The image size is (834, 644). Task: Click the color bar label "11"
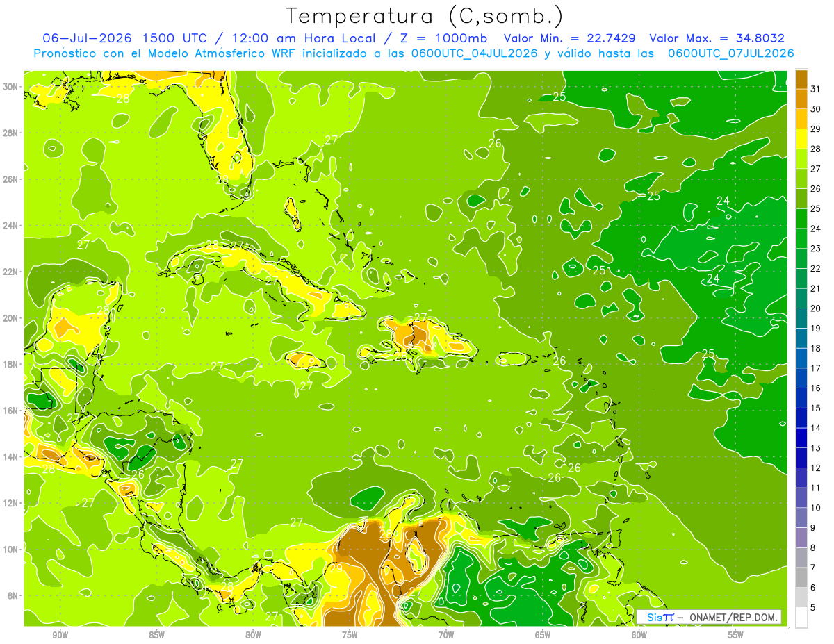click(x=816, y=488)
